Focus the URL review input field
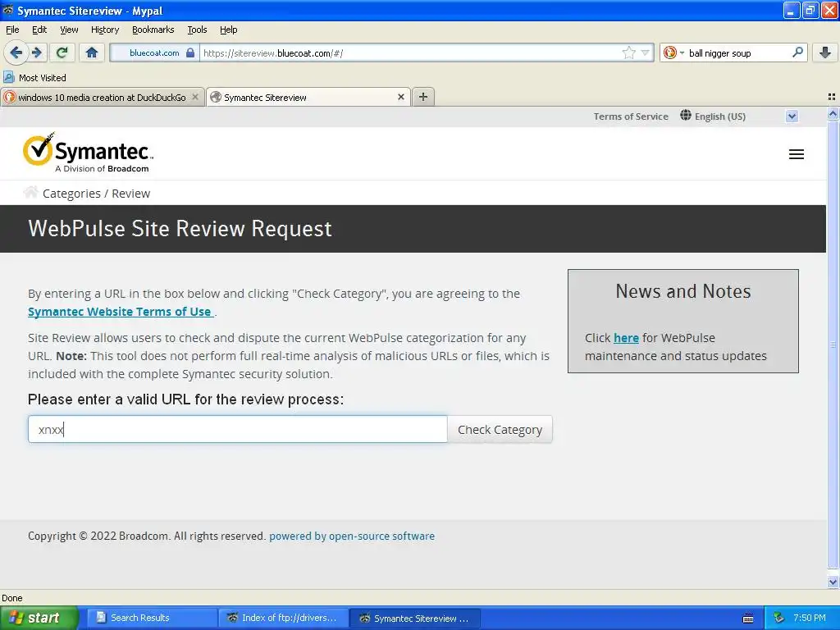 pos(237,429)
